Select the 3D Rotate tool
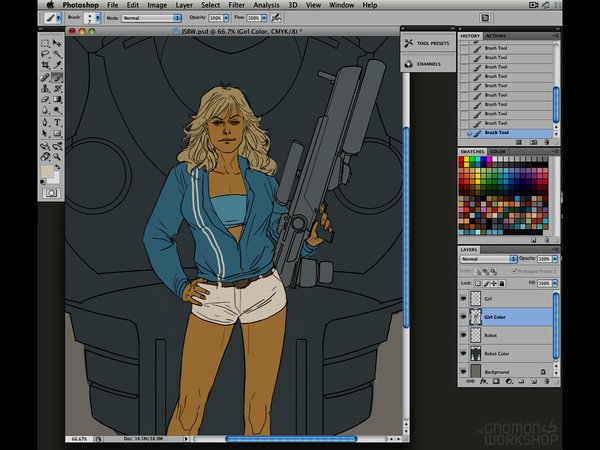Viewport: 600px width, 450px height. 45,146
